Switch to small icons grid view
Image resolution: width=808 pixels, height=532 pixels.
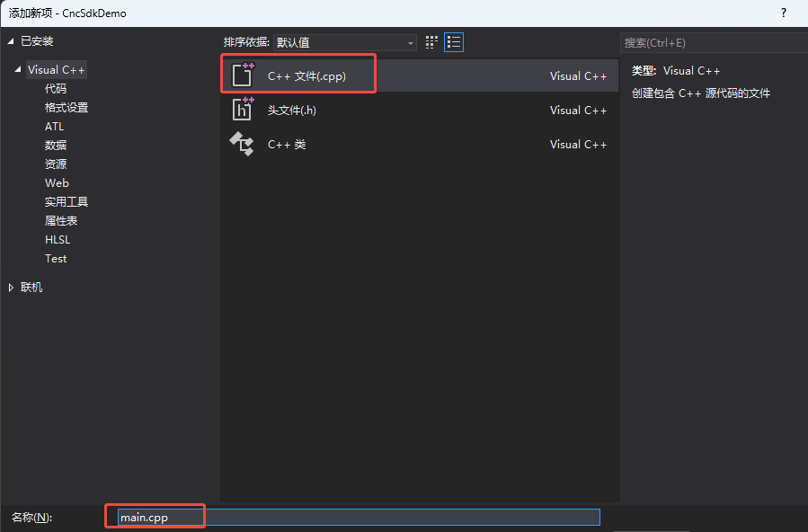point(431,42)
